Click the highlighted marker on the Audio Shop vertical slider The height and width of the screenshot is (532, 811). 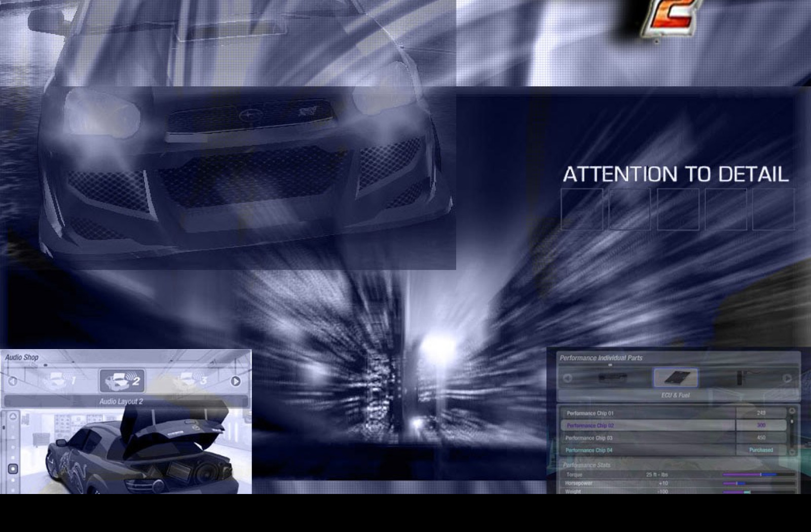coord(13,469)
